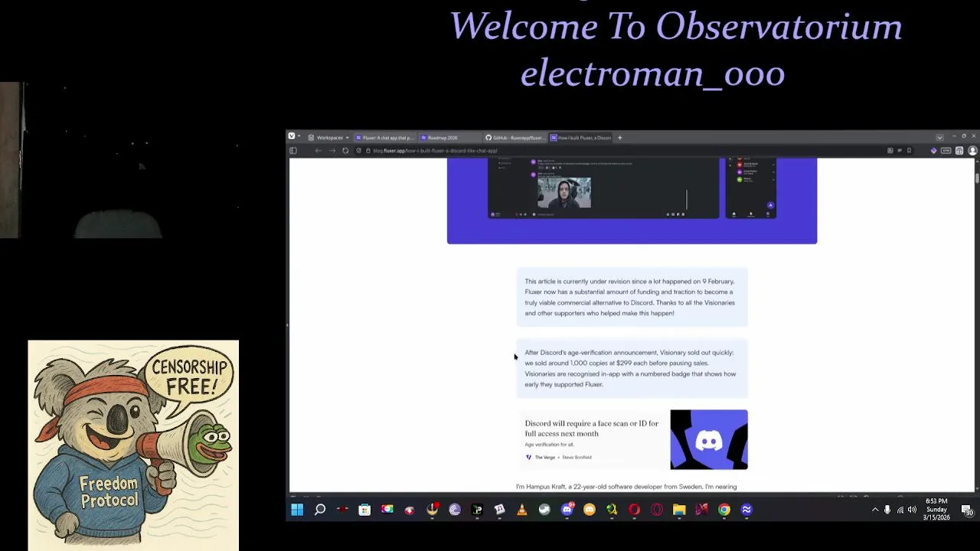The width and height of the screenshot is (980, 551).
Task: Open a new browser tab
Action: pyautogui.click(x=620, y=138)
